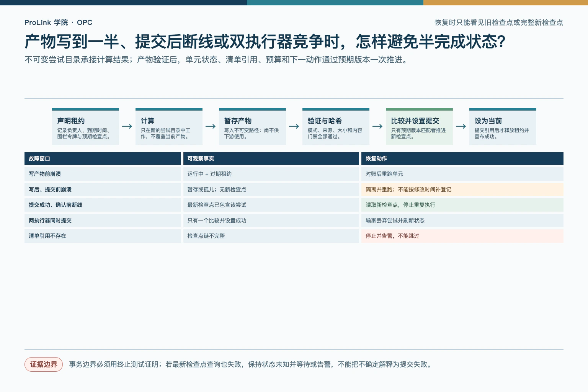Click the 证据边界 pill badge
Viewport: 588px width, 392px height.
pyautogui.click(x=44, y=364)
